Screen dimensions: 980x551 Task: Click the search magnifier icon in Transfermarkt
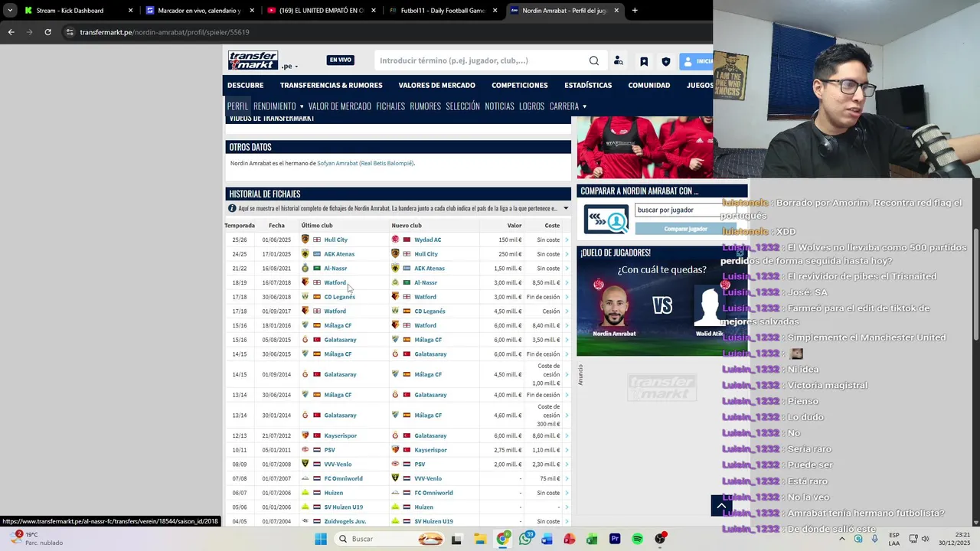pos(594,61)
